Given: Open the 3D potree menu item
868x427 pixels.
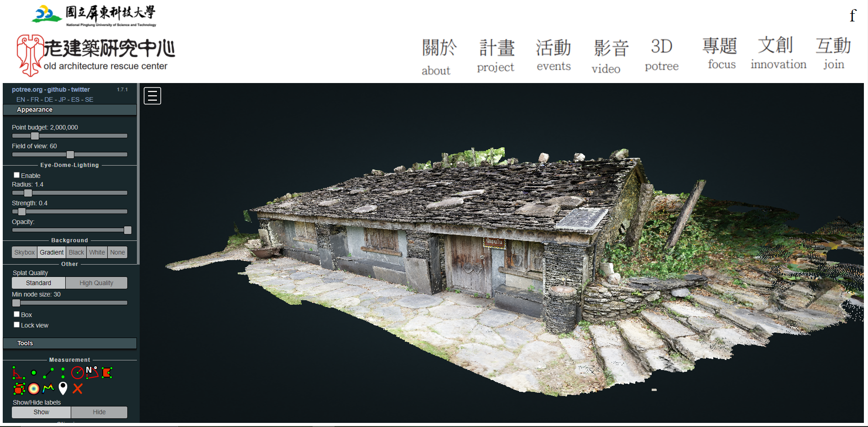Looking at the screenshot, I should coord(661,55).
